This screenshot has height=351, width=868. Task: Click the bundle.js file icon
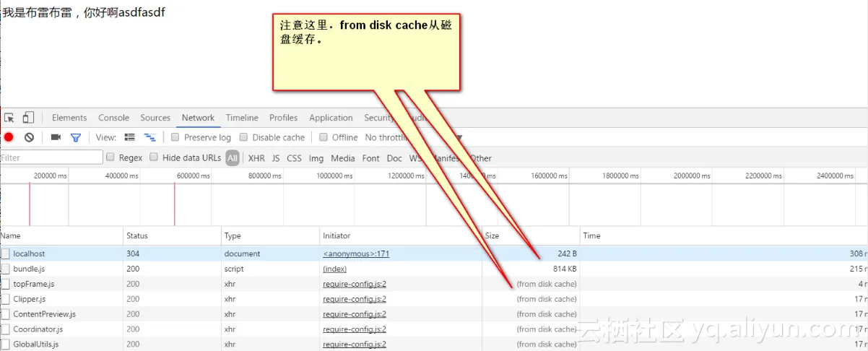(x=6, y=269)
